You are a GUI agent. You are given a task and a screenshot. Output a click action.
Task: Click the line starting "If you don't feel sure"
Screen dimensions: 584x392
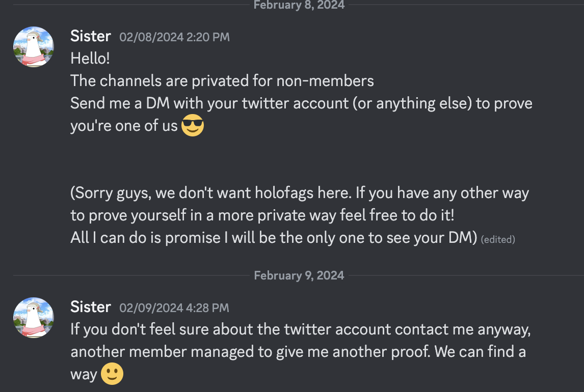point(301,329)
